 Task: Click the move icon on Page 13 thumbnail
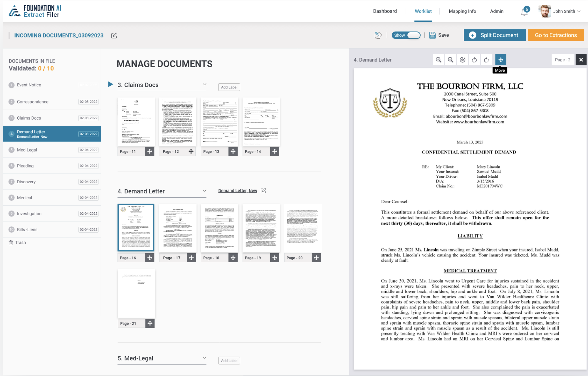pyautogui.click(x=233, y=151)
